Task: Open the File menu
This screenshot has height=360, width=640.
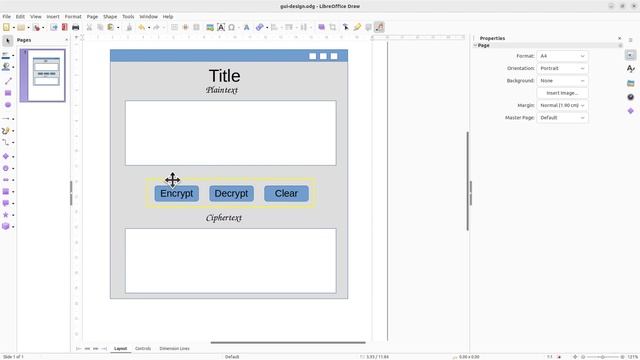Action: click(x=7, y=17)
